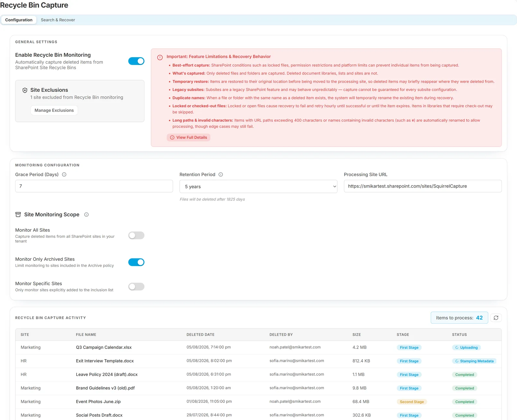
Task: Click the Manage Exclusions button
Action: (54, 110)
